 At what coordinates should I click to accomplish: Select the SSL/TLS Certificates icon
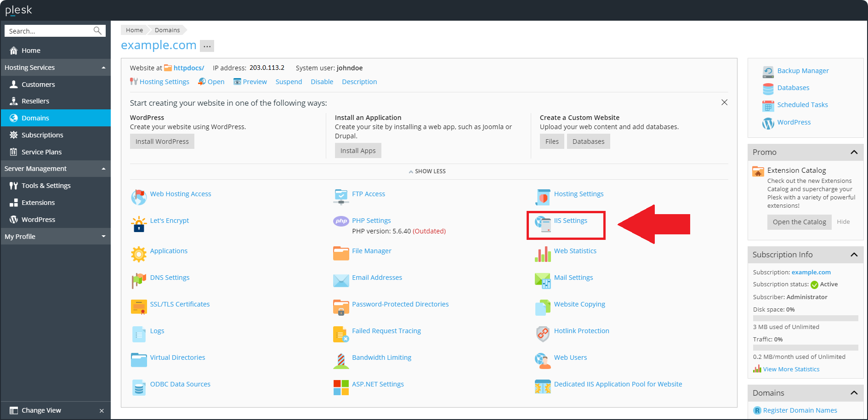139,306
